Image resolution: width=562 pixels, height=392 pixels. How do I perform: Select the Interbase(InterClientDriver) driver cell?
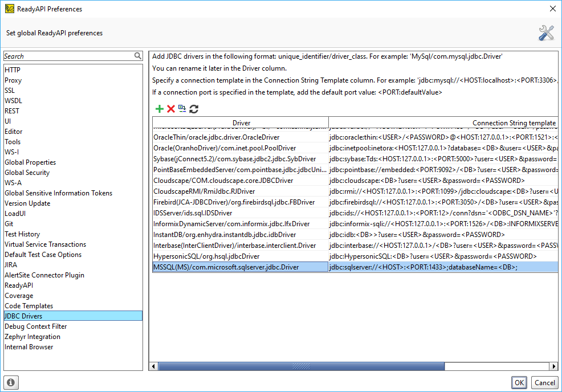point(241,246)
